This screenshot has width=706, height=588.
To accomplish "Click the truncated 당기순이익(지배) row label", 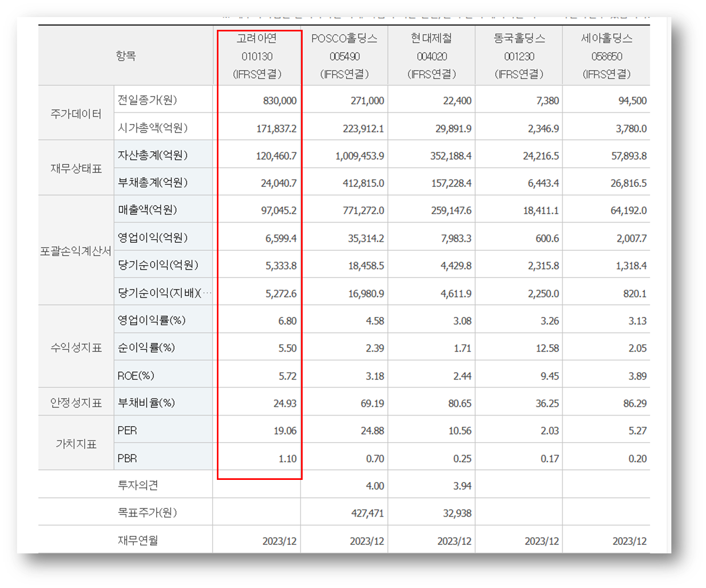I will coord(164,293).
